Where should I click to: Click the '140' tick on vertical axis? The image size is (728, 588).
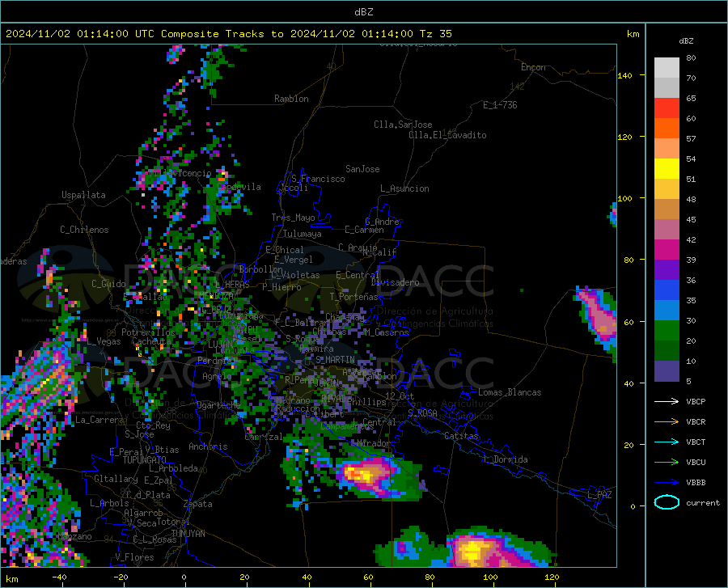[x=625, y=75]
